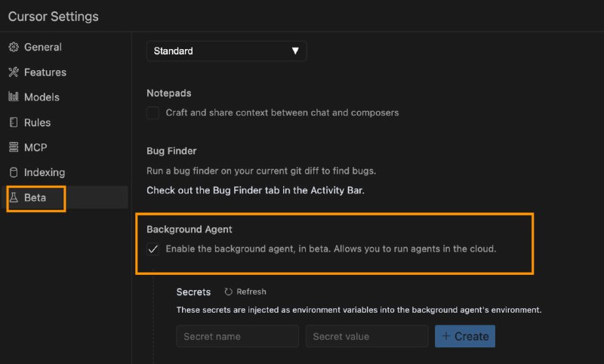Click the Models bar-chart icon

[x=14, y=97]
